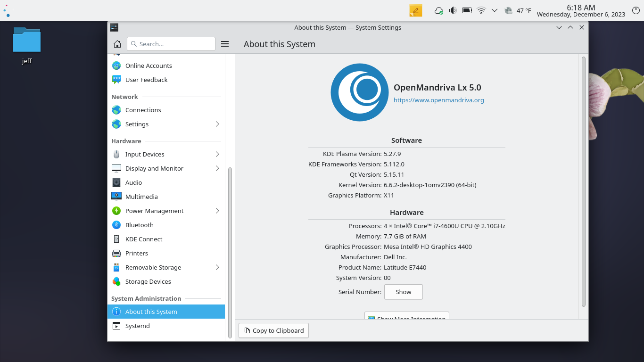Open the Multimedia icon
Viewport: 644px width, 362px height.
pyautogui.click(x=116, y=197)
